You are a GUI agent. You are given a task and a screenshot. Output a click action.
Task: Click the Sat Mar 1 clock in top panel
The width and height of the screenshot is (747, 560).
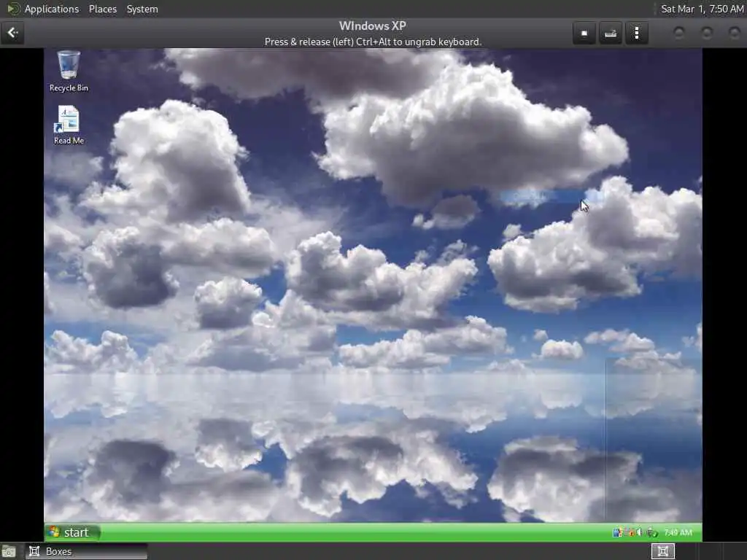[702, 9]
